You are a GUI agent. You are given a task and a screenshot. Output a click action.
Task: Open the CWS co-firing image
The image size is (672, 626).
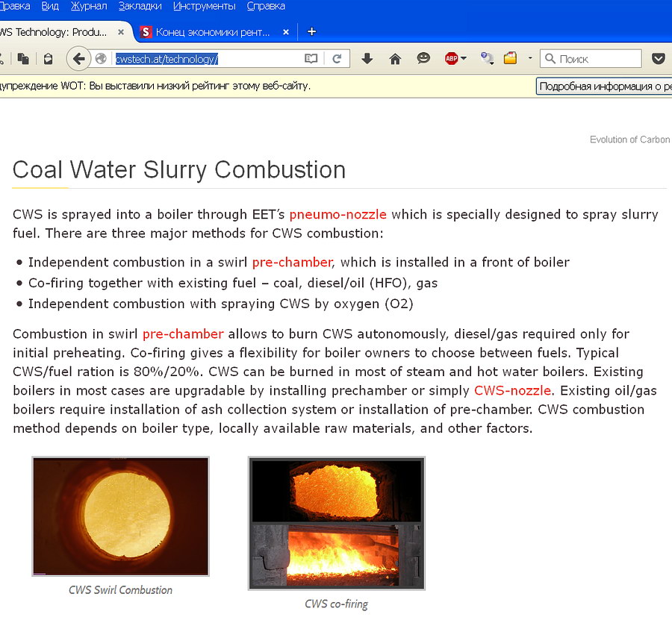tap(337, 523)
